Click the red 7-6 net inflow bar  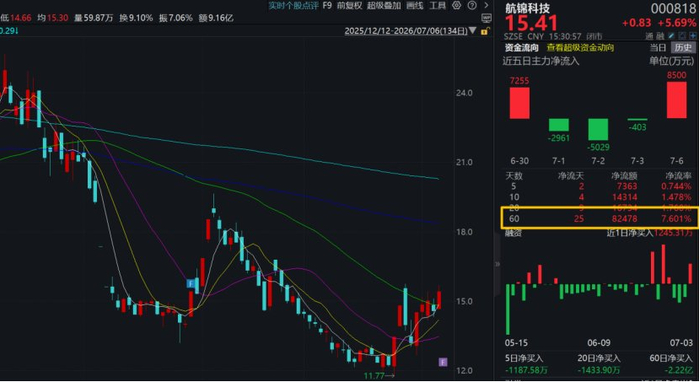pos(677,100)
